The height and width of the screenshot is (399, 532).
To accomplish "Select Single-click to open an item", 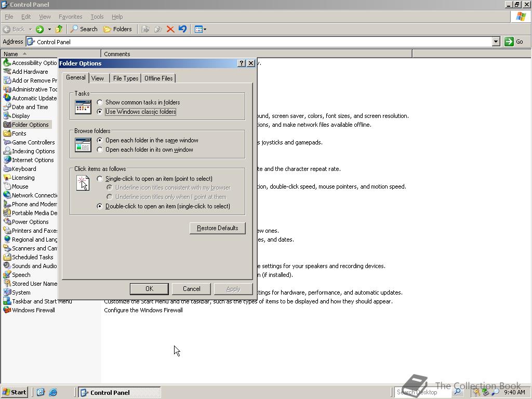I will [155, 179].
